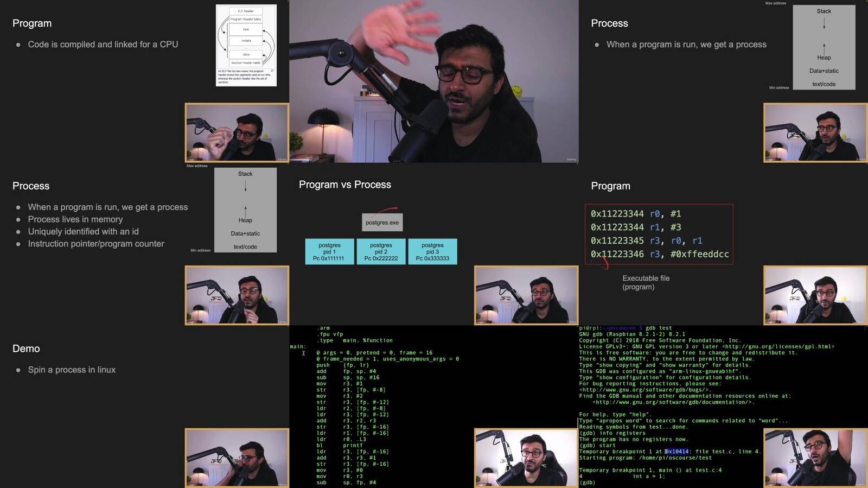868x488 pixels.
Task: Open the gdb documentation URL in terminal
Action: [673, 402]
